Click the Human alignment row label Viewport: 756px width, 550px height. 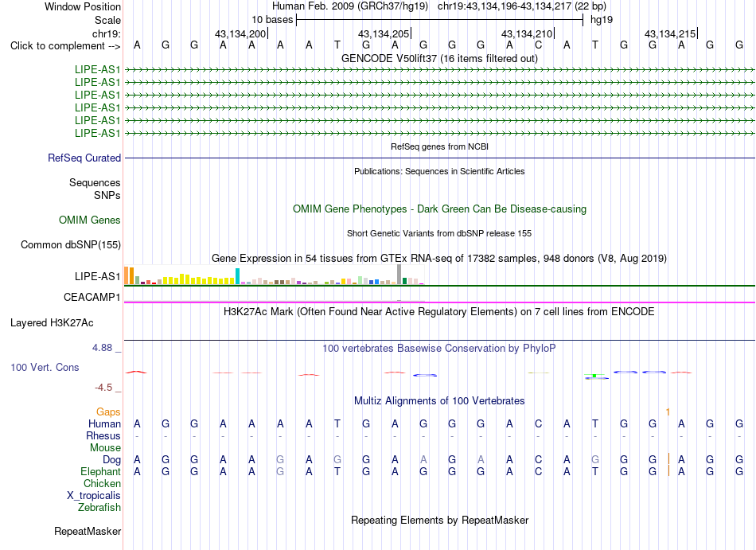(104, 423)
